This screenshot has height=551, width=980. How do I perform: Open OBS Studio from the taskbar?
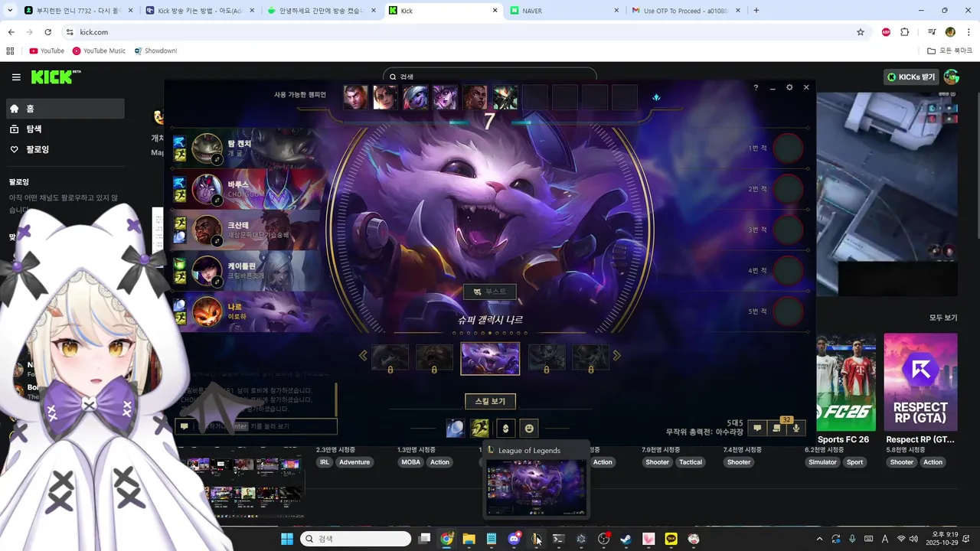point(603,539)
